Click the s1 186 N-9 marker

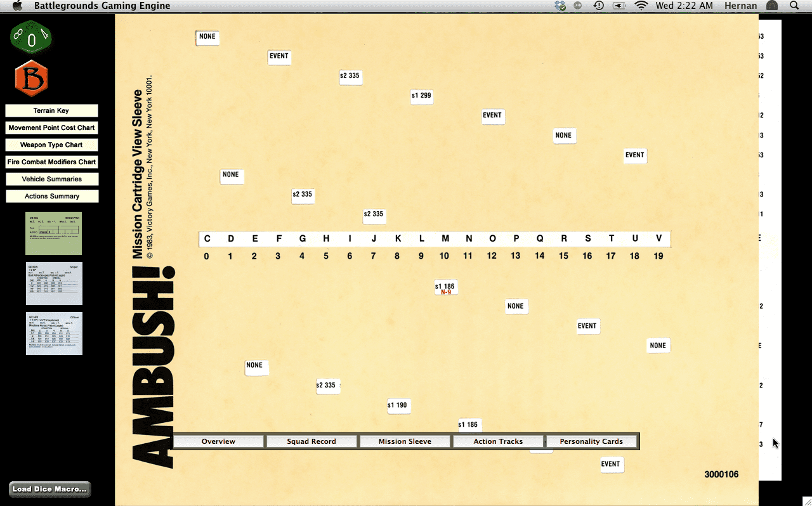(445, 288)
